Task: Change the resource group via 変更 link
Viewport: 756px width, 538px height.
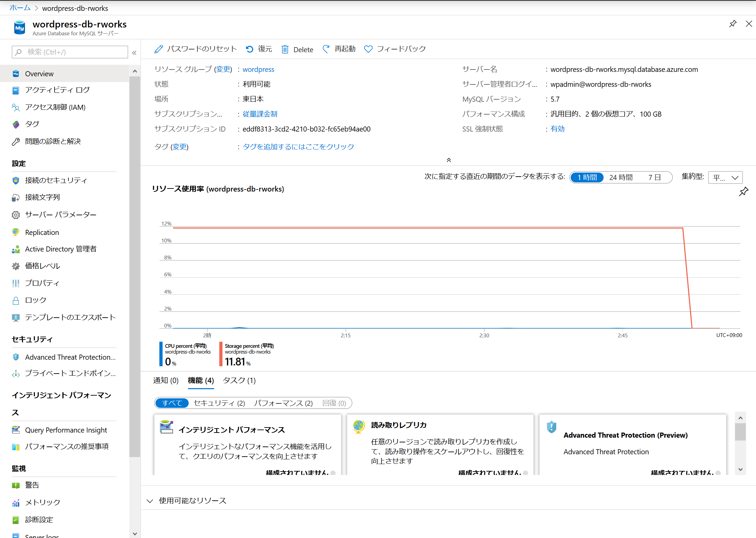Action: (223, 69)
